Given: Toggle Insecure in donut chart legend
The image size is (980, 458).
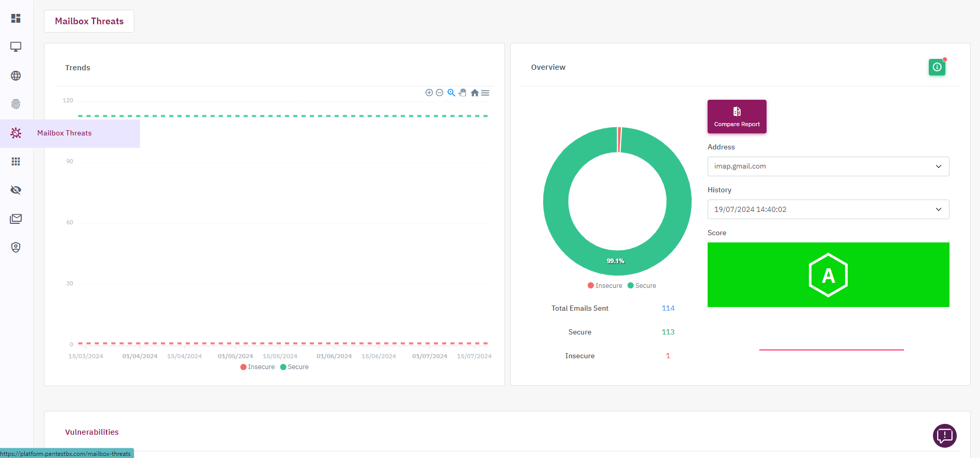Looking at the screenshot, I should pyautogui.click(x=605, y=286).
